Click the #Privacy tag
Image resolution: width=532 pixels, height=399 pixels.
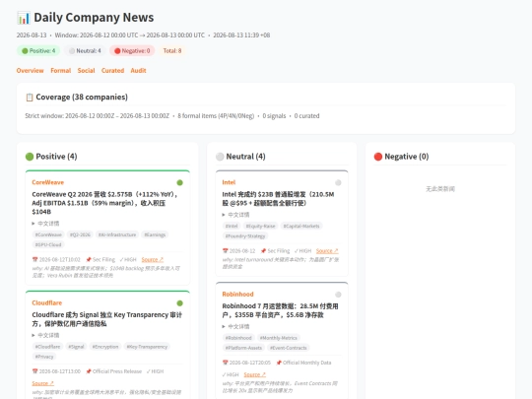(44, 357)
